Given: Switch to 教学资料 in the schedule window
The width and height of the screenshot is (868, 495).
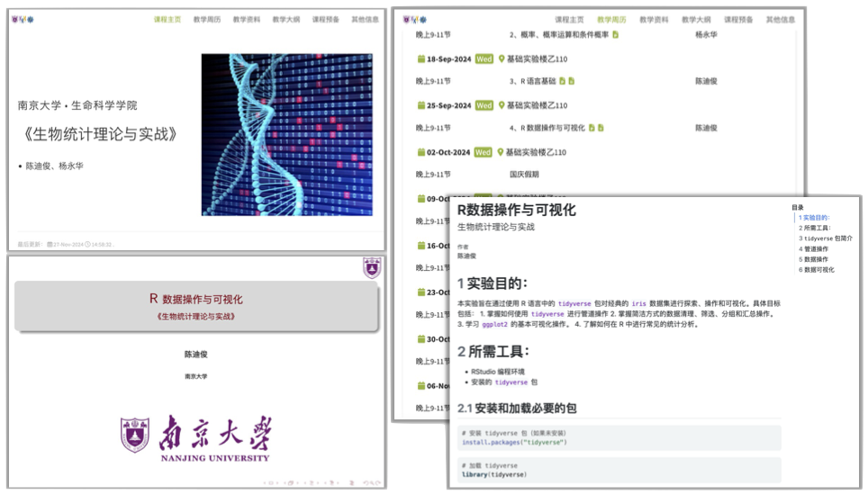Looking at the screenshot, I should (x=655, y=19).
